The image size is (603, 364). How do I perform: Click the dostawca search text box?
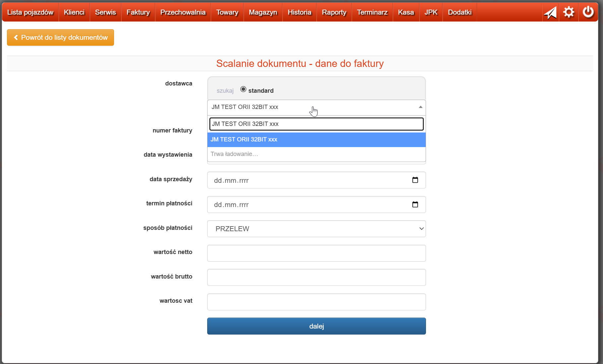[316, 124]
